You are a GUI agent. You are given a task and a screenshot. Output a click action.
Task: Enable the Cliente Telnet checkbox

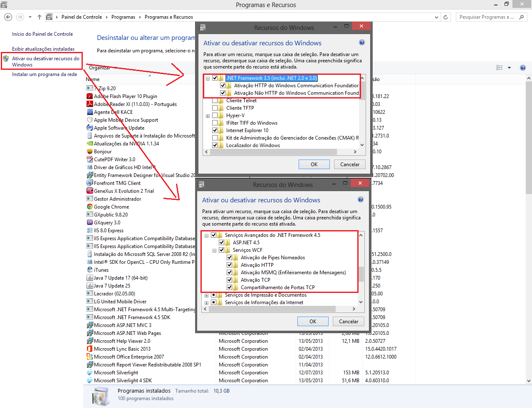click(215, 101)
